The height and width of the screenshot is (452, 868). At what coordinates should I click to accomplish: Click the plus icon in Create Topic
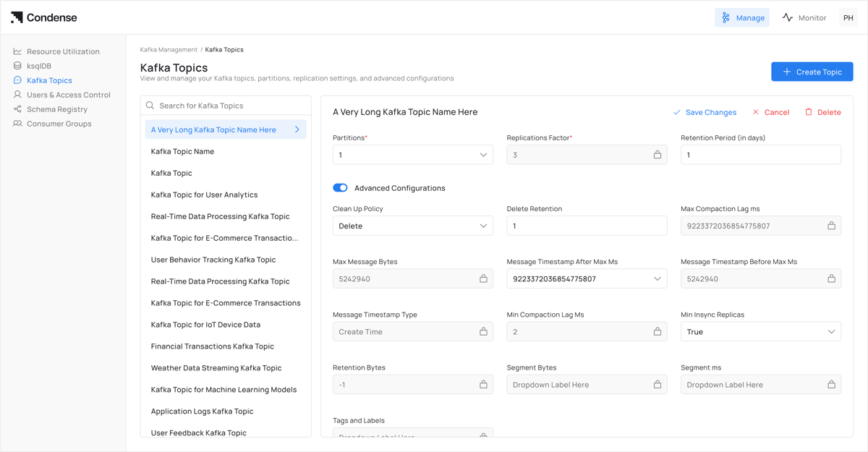pyautogui.click(x=787, y=72)
